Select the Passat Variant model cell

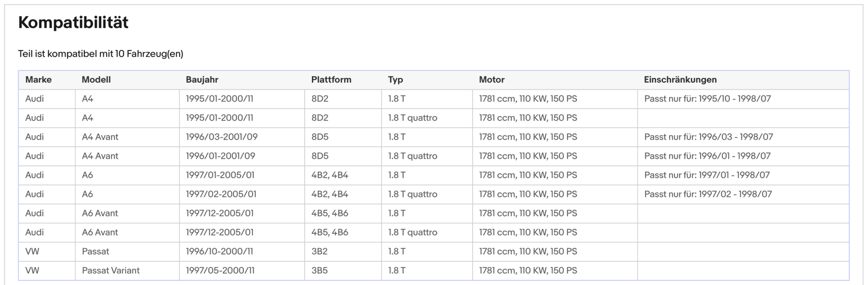pos(111,271)
